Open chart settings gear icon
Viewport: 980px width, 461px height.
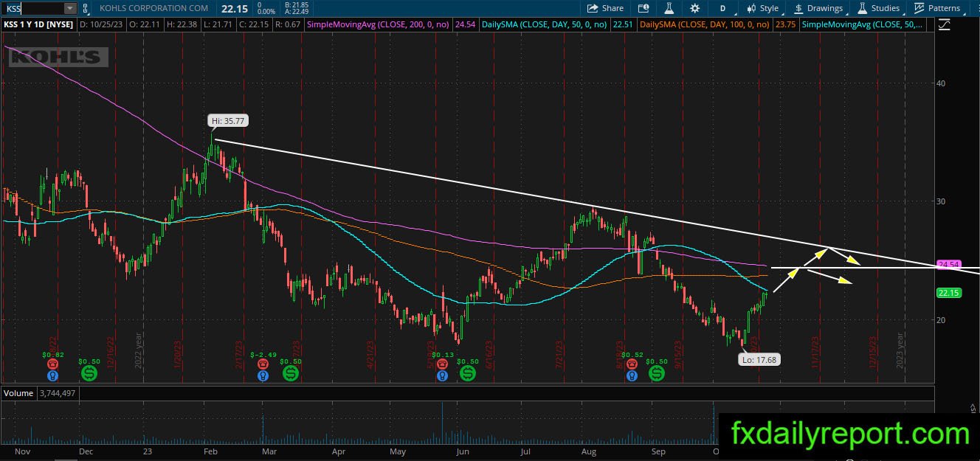click(x=694, y=8)
